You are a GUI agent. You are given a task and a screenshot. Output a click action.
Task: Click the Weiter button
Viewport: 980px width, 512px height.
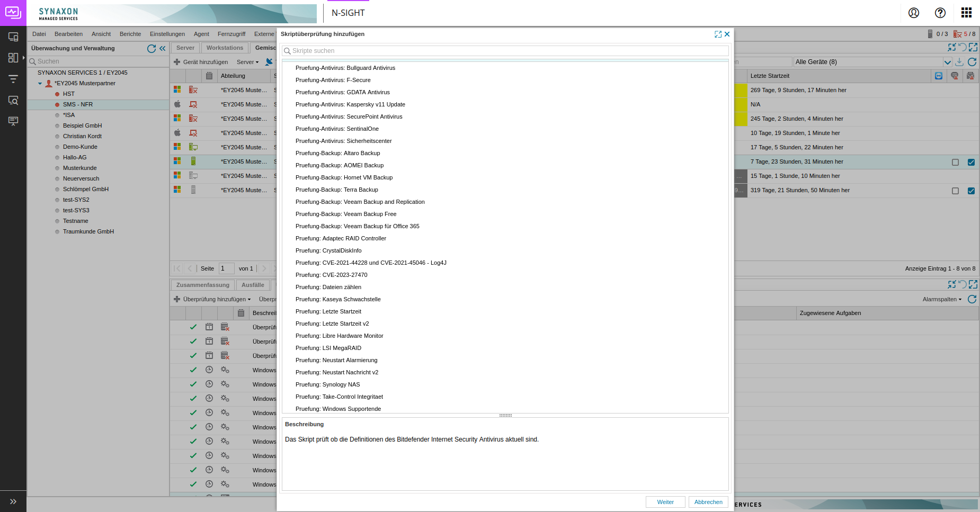[x=665, y=502]
